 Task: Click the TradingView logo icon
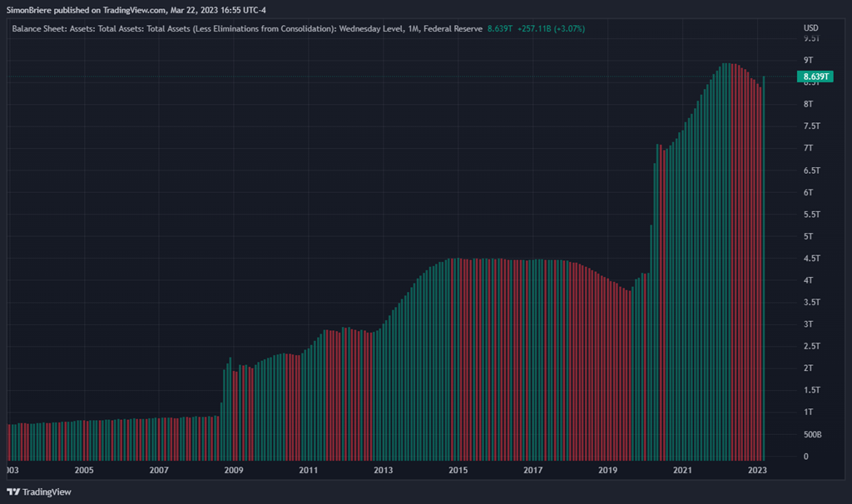pyautogui.click(x=13, y=492)
